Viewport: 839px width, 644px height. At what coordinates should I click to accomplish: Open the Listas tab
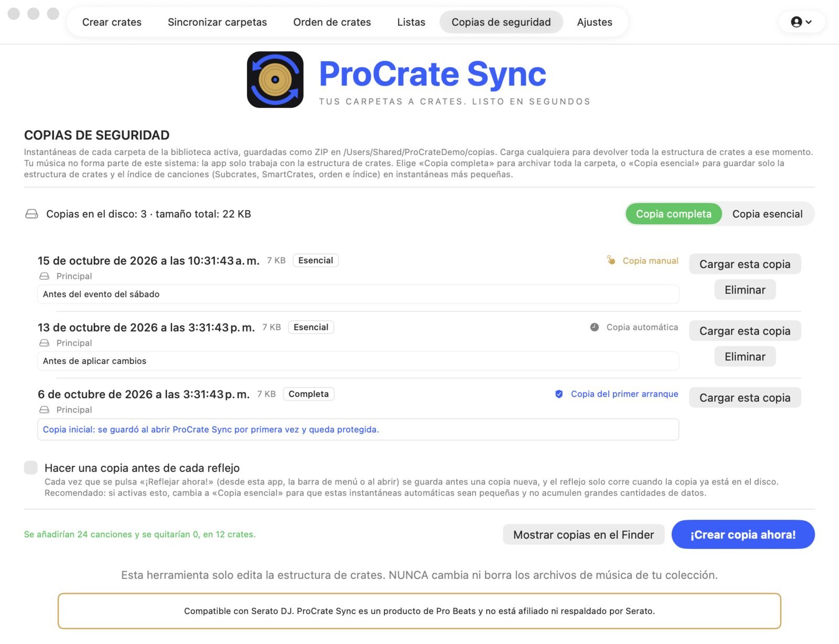click(x=411, y=22)
